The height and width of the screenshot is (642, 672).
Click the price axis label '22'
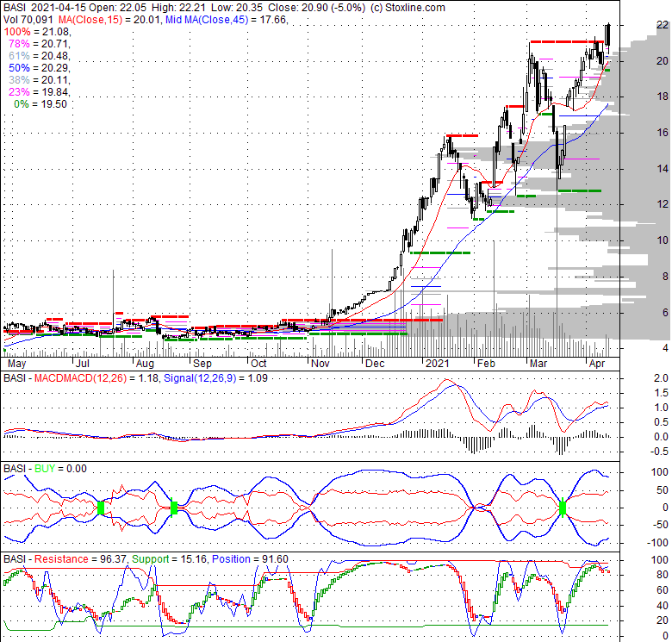[663, 25]
